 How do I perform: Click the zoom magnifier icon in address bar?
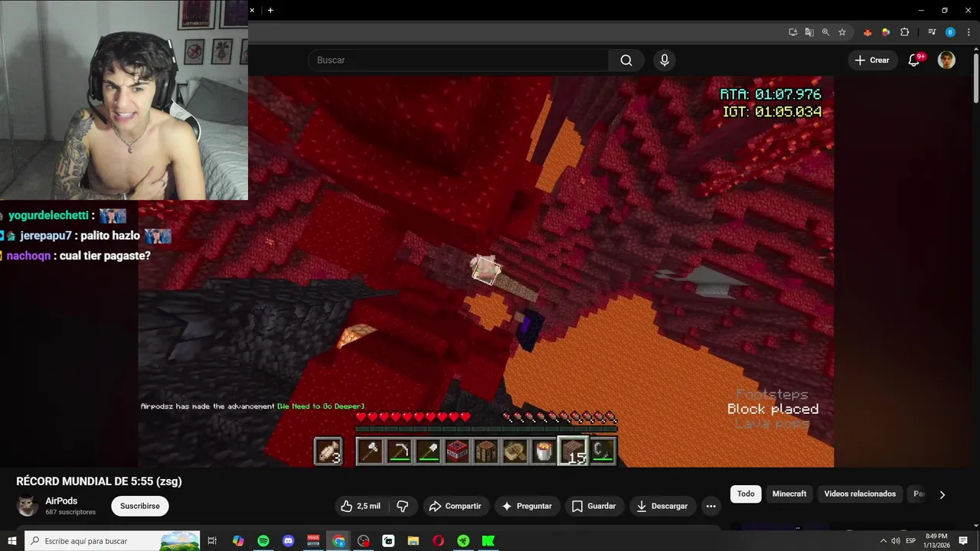[x=825, y=32]
